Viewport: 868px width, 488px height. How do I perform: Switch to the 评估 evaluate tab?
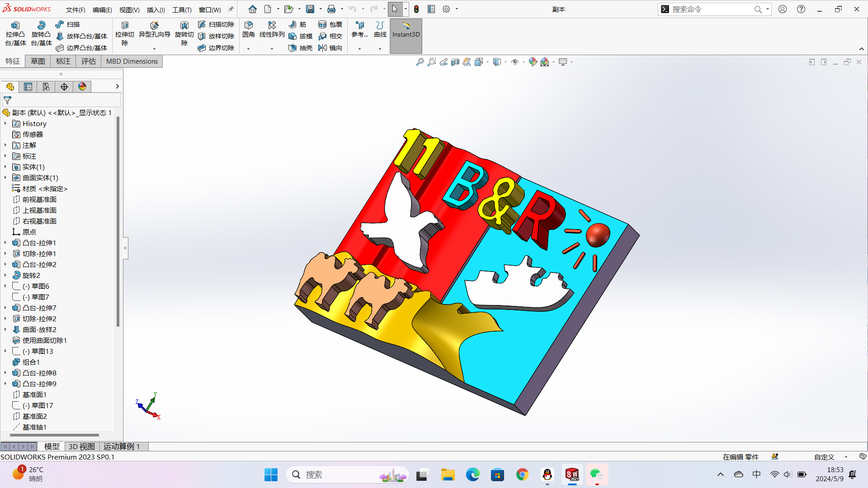point(89,61)
